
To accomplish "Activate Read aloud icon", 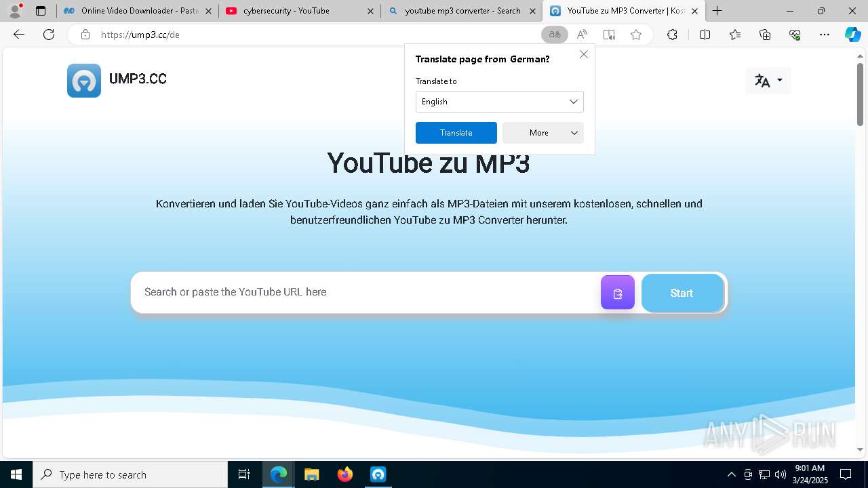I will pyautogui.click(x=582, y=35).
